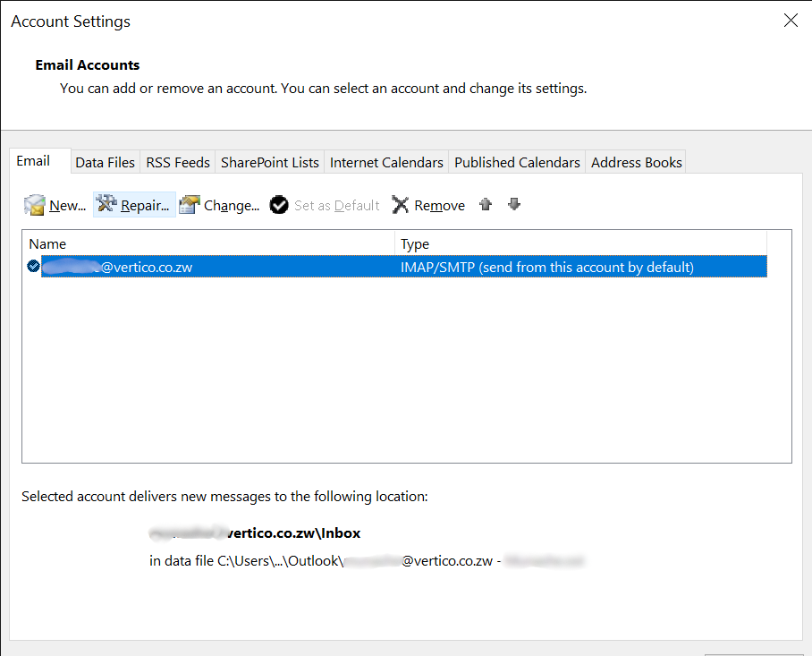Click the Set as Default checkmark icon
Viewport: 812px width, 656px height.
point(279,205)
